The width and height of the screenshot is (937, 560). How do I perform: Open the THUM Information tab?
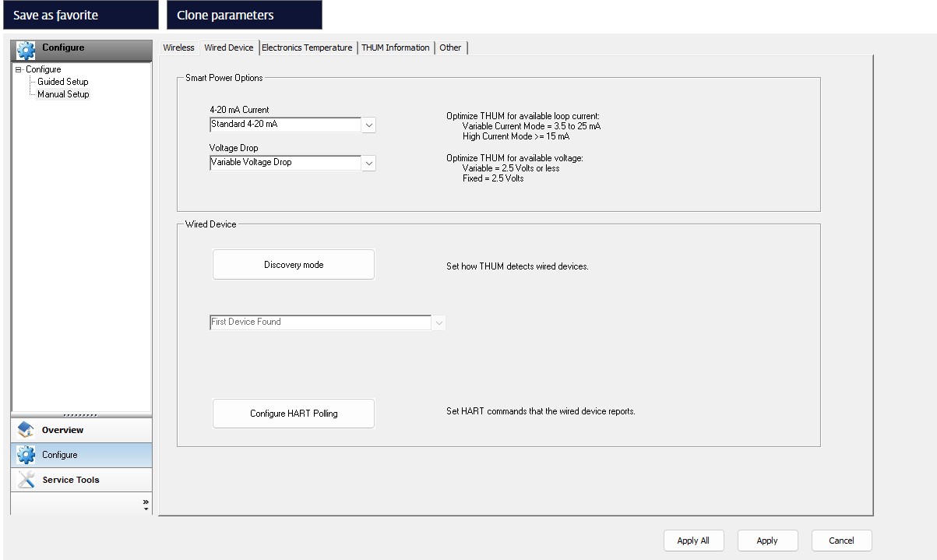pyautogui.click(x=396, y=48)
